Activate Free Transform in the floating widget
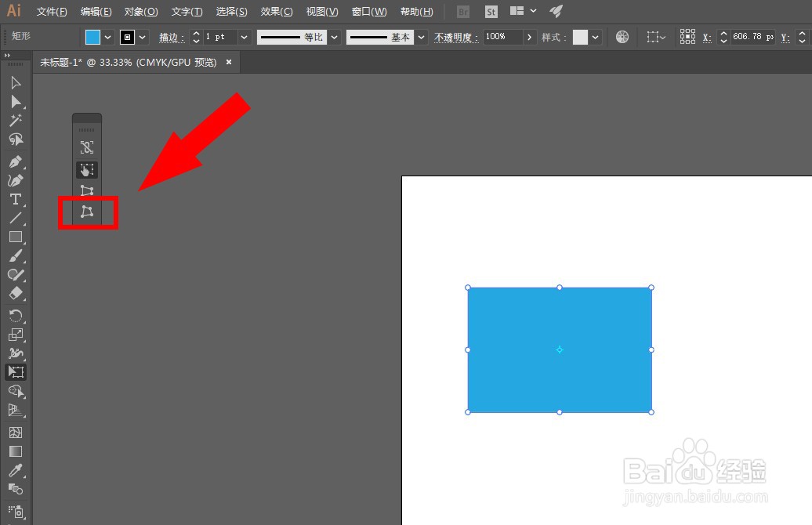812x525 pixels. (87, 169)
